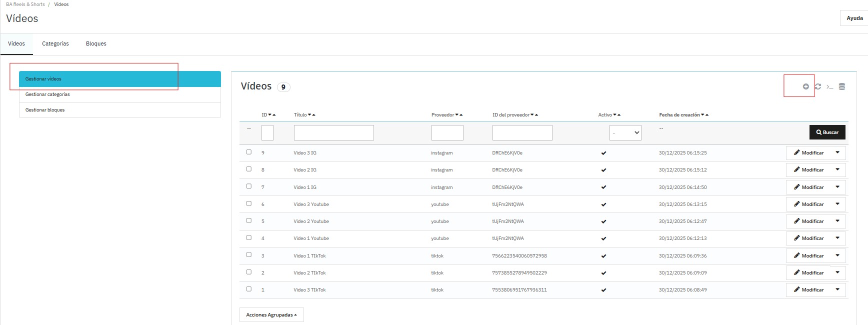Sort Título column descending arrow

[309, 115]
